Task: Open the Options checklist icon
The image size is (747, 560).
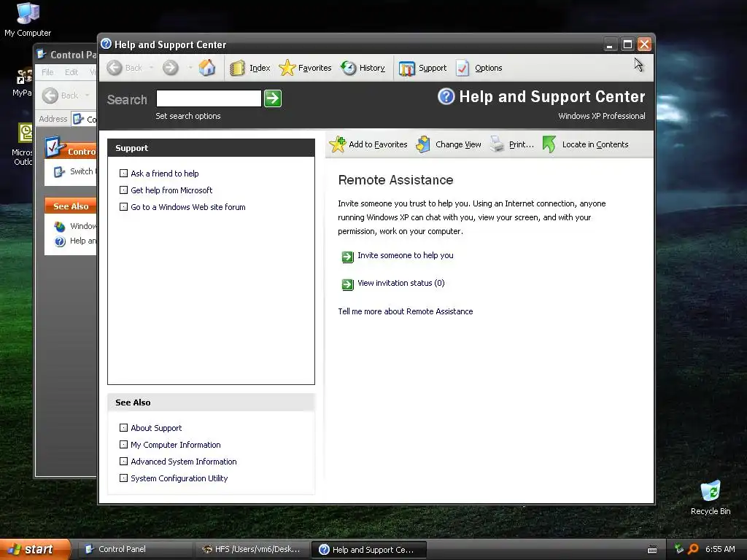Action: (462, 68)
